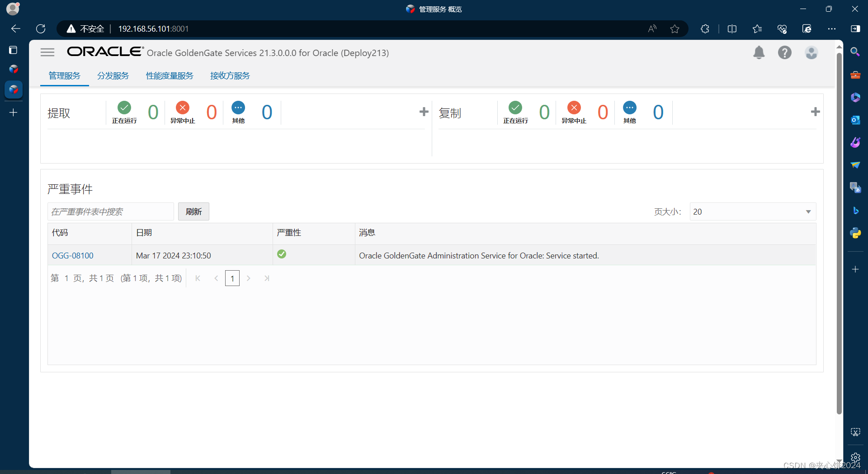Click the critical events search field
Image resolution: width=868 pixels, height=474 pixels.
pos(111,211)
